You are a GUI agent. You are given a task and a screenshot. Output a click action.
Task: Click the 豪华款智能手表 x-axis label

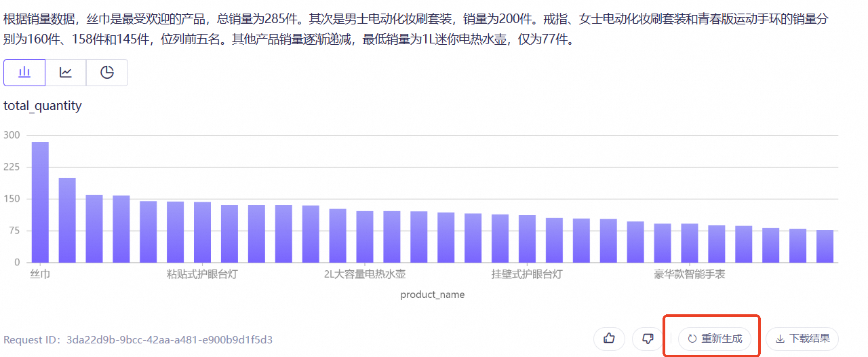point(690,275)
